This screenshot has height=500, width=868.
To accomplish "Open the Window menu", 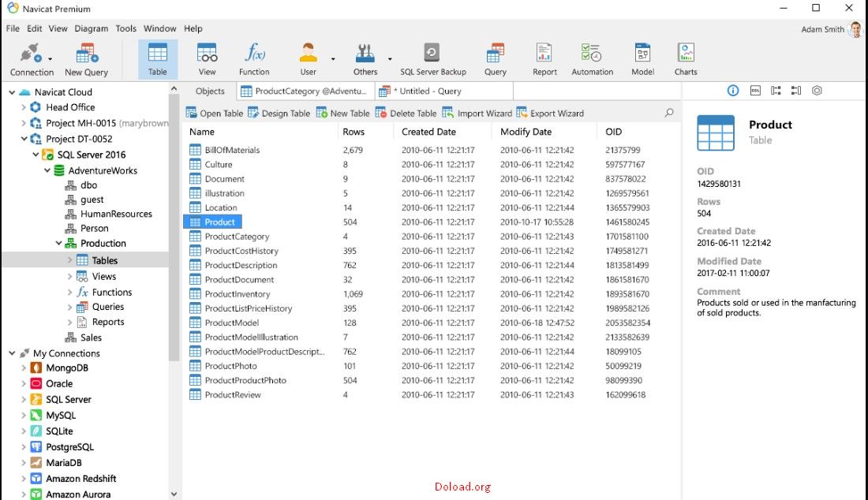I will point(160,28).
